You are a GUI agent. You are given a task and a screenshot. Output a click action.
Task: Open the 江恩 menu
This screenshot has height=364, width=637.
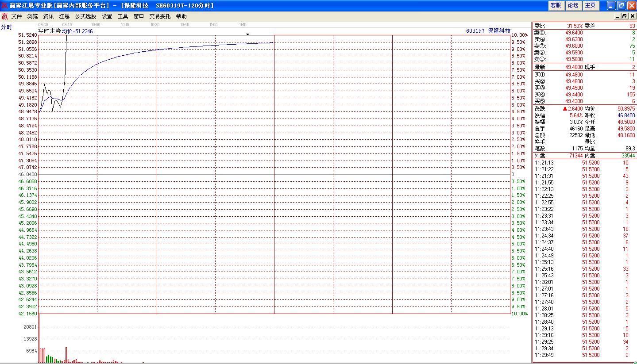[64, 16]
